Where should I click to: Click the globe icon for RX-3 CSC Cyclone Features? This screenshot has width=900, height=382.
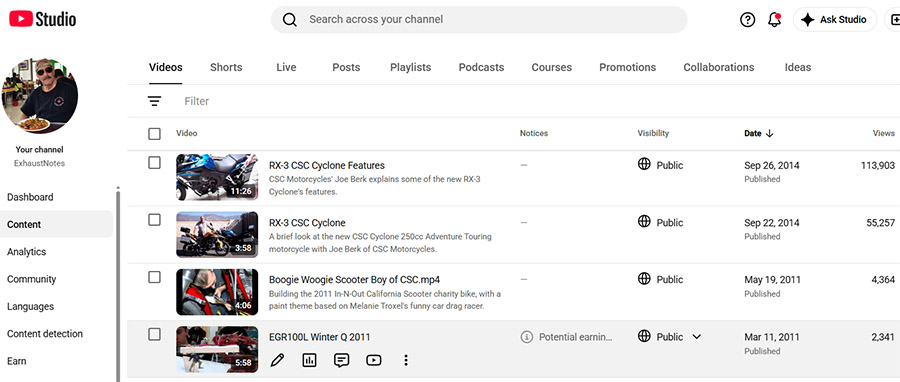click(x=644, y=164)
